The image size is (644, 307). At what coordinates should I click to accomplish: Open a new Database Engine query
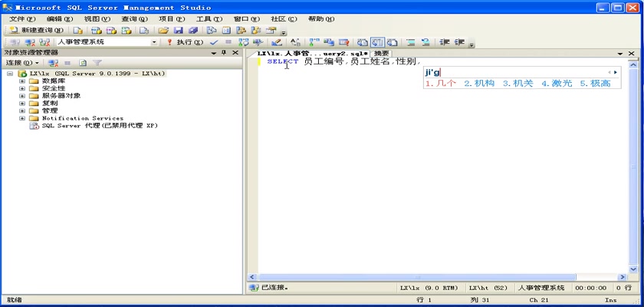[78, 31]
